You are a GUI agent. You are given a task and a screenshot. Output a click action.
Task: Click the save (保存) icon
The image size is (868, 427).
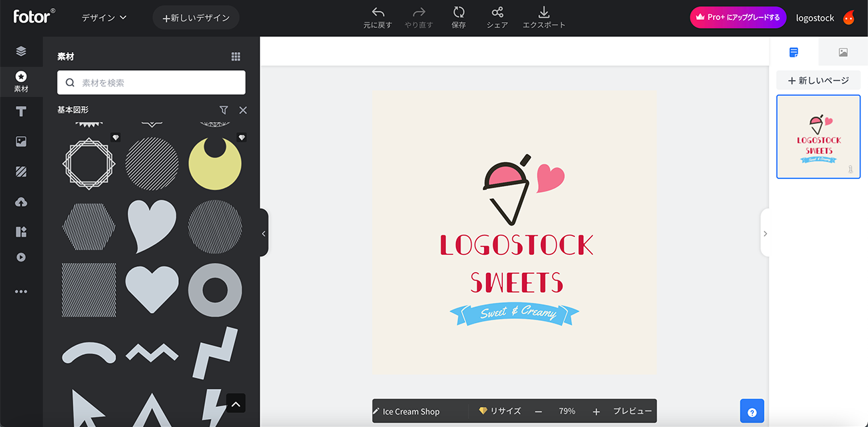pos(459,13)
